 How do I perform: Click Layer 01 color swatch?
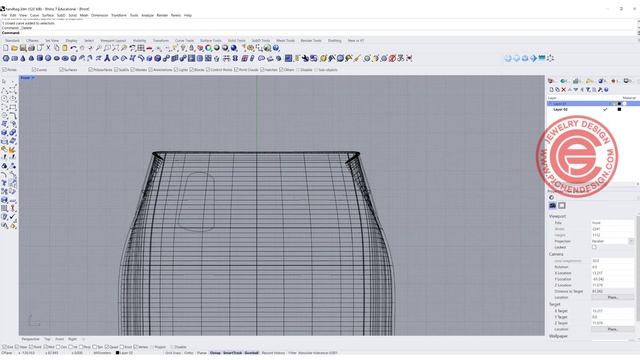point(619,104)
